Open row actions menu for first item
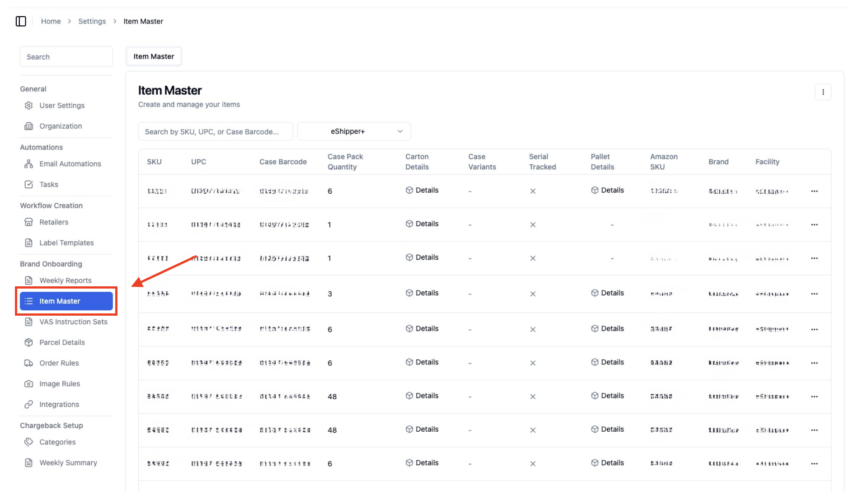The width and height of the screenshot is (863, 504). coord(814,191)
